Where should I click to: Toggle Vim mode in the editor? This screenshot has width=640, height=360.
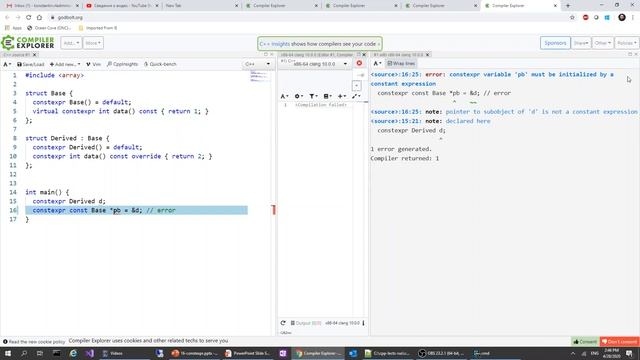[93, 64]
